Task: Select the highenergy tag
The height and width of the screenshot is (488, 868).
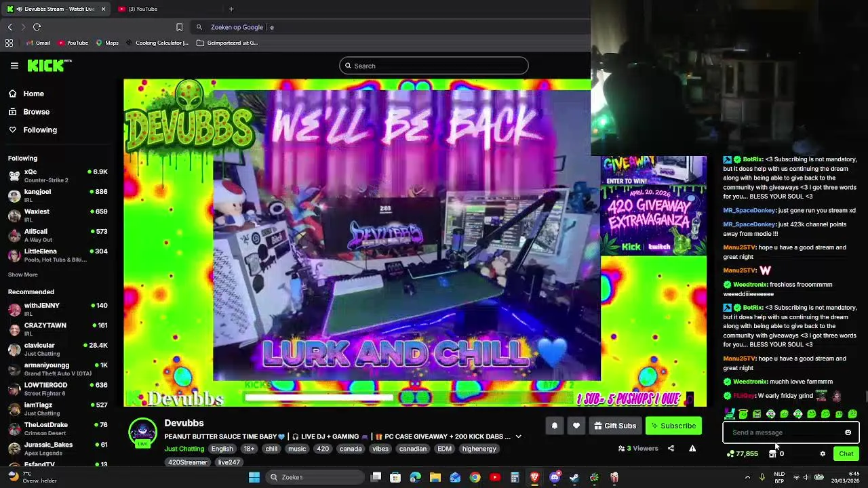Action: click(479, 449)
